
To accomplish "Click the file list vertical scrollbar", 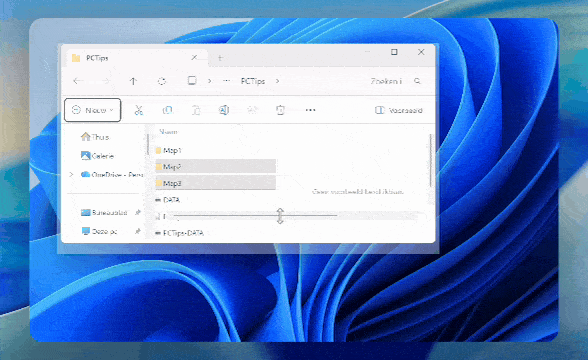I will coord(430,160).
